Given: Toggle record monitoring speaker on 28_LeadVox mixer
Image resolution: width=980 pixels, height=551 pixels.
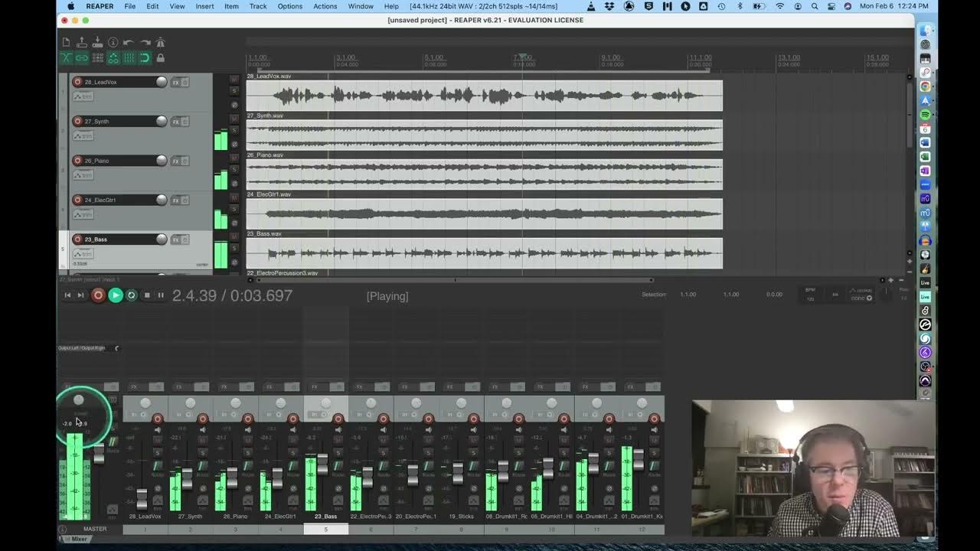Looking at the screenshot, I should (158, 430).
